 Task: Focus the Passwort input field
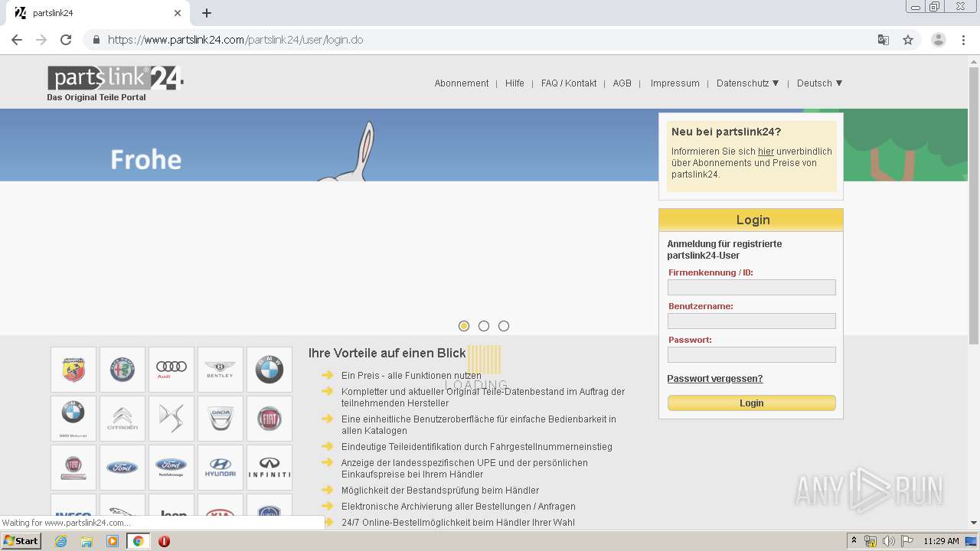[x=751, y=355]
